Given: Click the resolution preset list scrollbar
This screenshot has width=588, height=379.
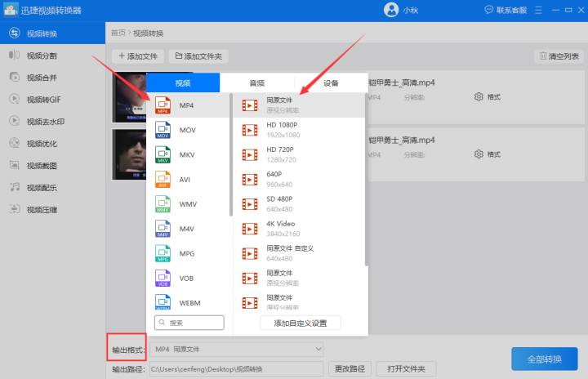Looking at the screenshot, I should pos(367,180).
